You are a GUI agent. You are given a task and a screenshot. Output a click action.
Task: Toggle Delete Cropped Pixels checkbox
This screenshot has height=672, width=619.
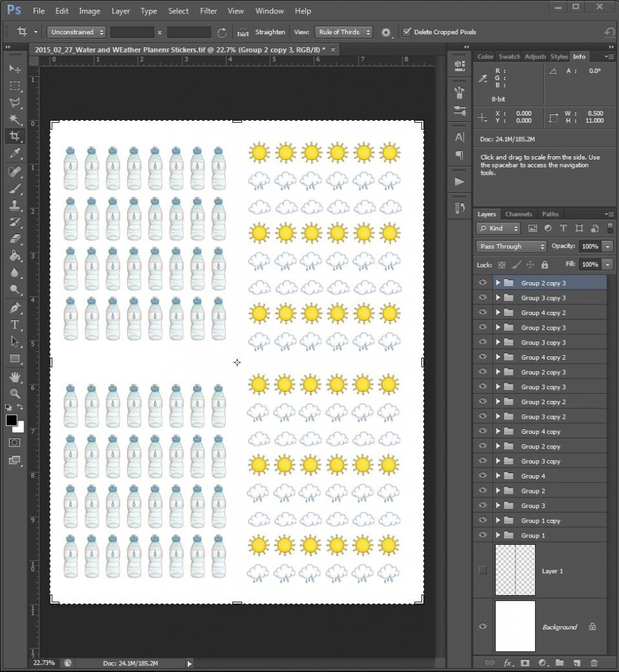(407, 31)
